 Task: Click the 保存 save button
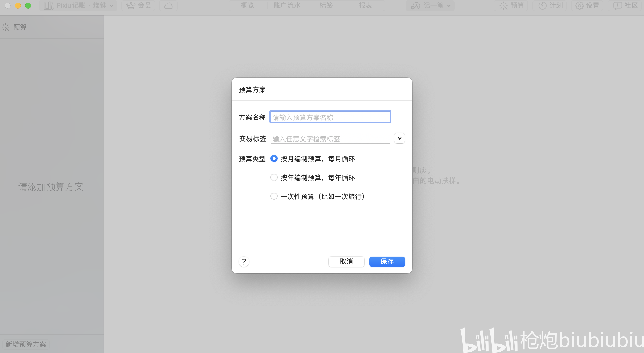tap(387, 261)
